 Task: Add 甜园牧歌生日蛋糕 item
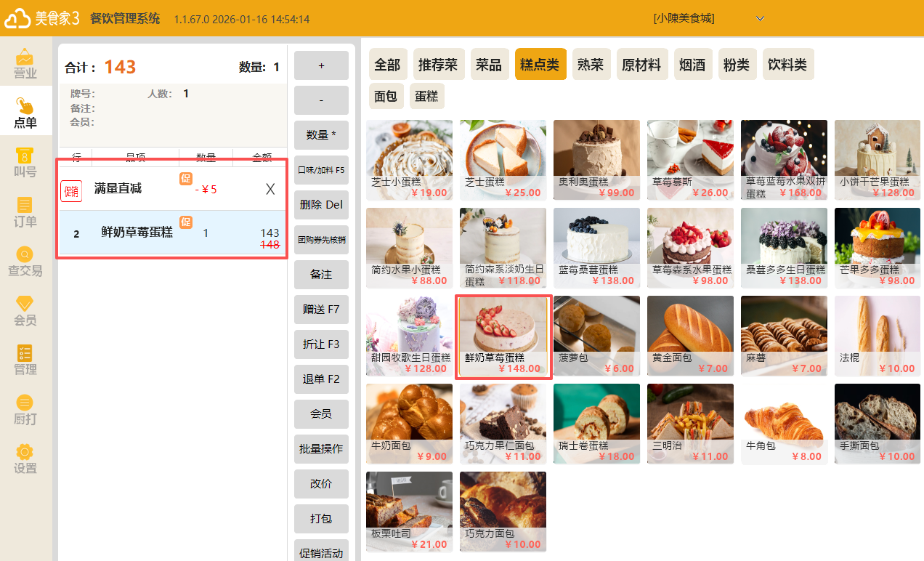click(x=409, y=336)
